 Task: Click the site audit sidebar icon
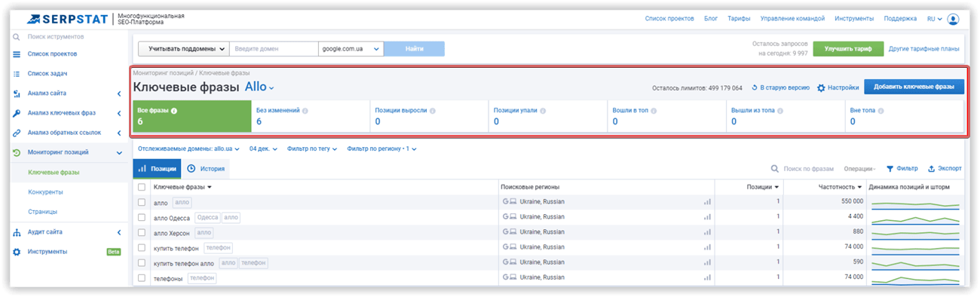pos(17,232)
